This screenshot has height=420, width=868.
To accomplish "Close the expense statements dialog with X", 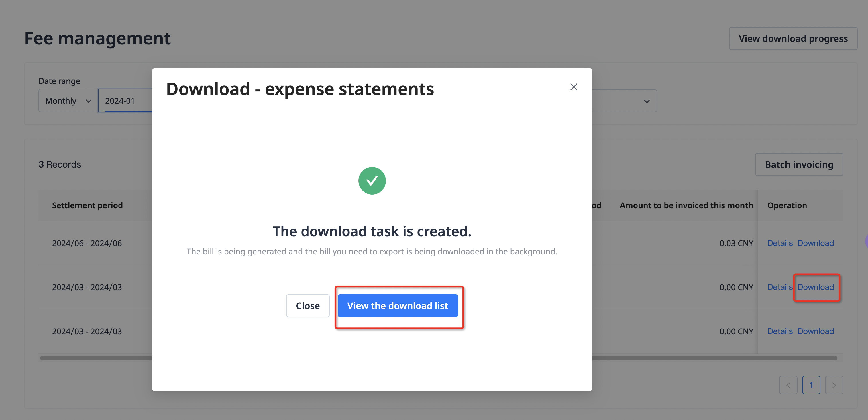I will pyautogui.click(x=574, y=87).
